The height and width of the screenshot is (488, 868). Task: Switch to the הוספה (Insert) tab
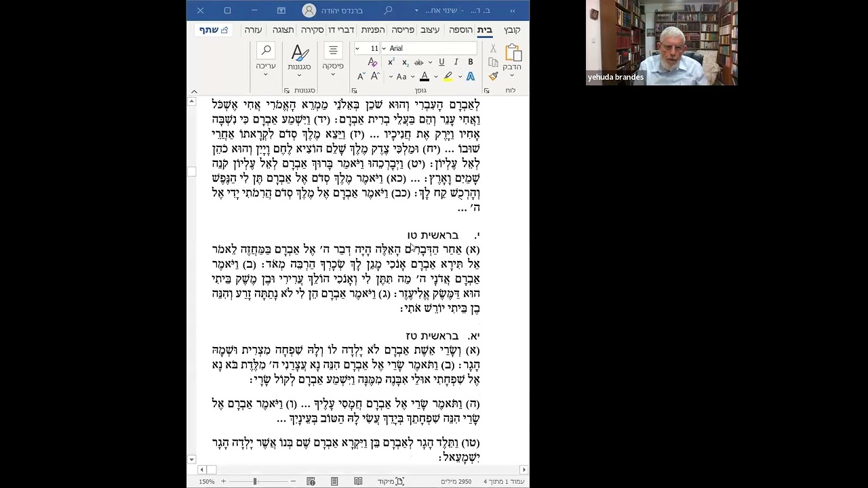(460, 30)
